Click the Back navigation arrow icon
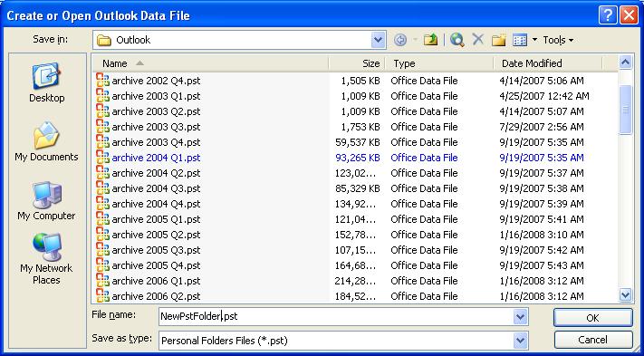 pos(400,40)
